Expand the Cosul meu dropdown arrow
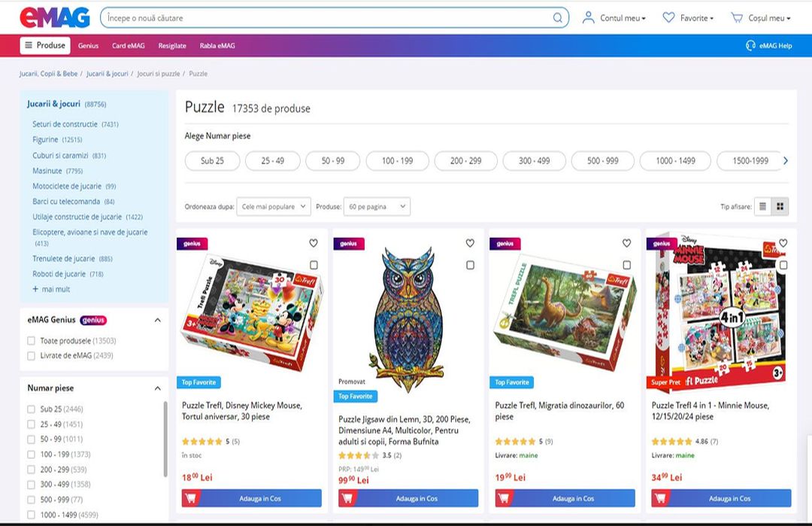 pos(789,19)
